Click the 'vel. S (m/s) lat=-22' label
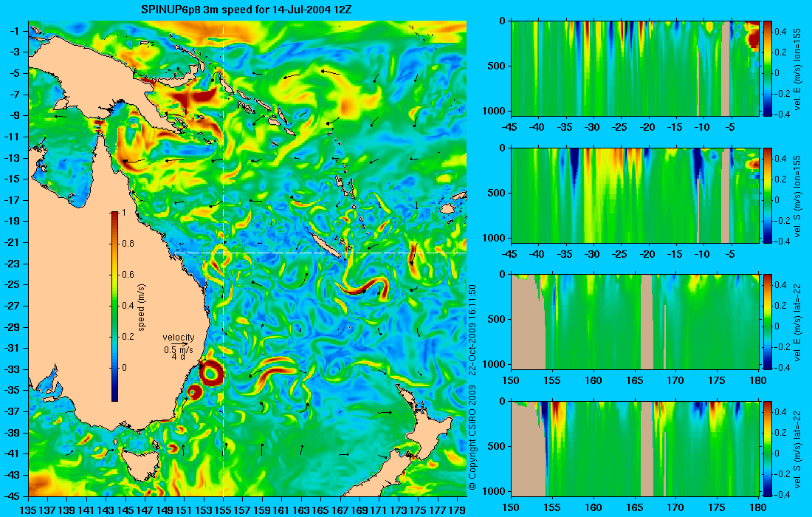The width and height of the screenshot is (812, 517). [797, 448]
